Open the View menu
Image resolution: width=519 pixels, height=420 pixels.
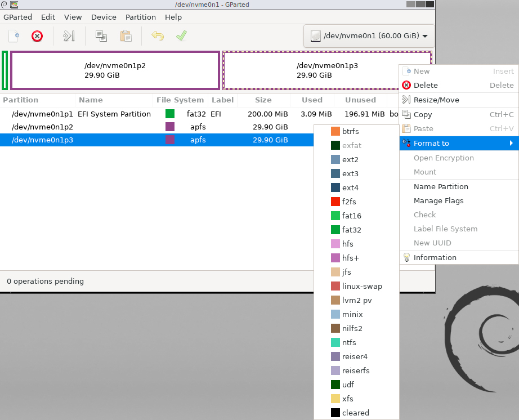pyautogui.click(x=73, y=17)
